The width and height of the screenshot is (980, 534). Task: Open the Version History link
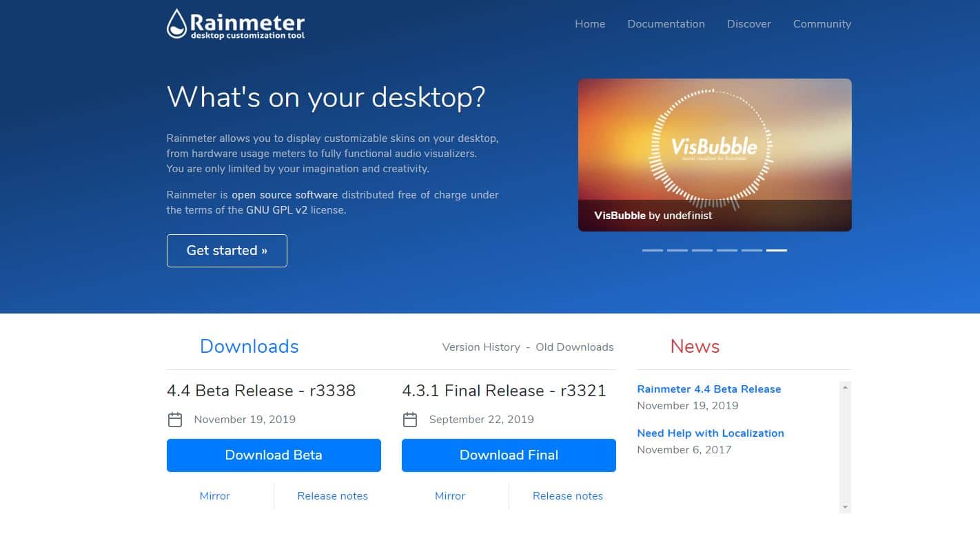point(481,347)
